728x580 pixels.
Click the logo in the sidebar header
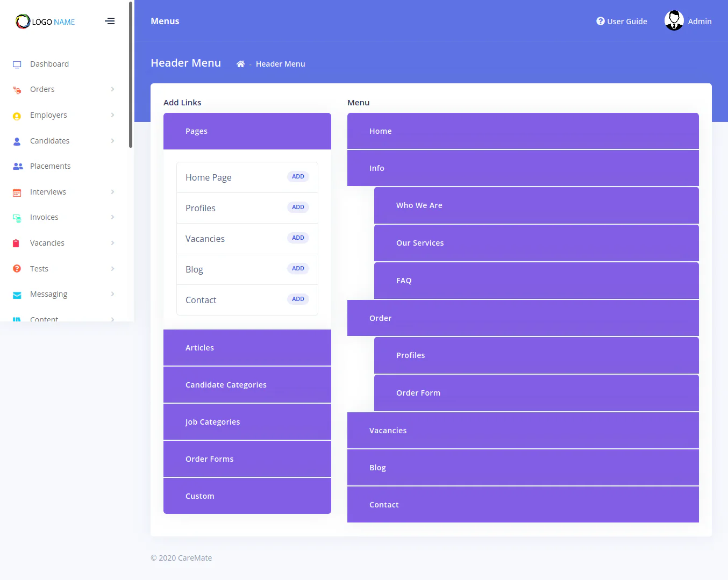pos(45,22)
